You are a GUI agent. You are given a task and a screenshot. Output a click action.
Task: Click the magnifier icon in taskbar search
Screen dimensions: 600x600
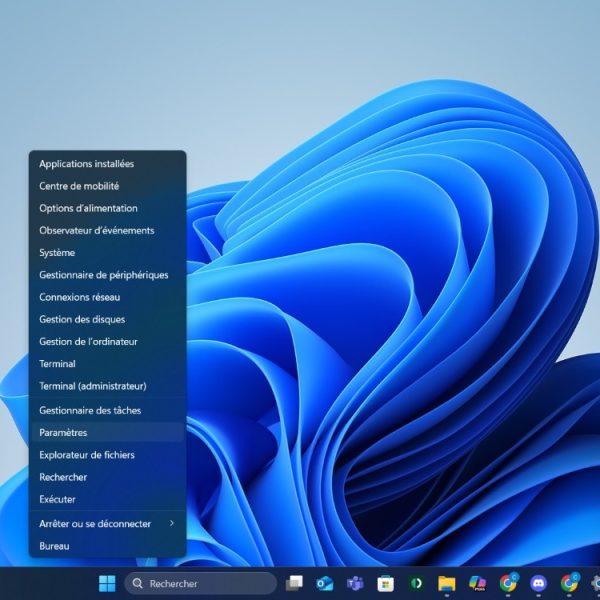coord(137,584)
